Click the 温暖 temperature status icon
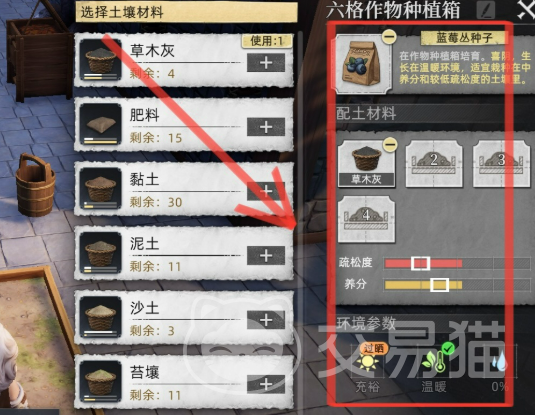The height and width of the screenshot is (415, 535). pos(434,361)
